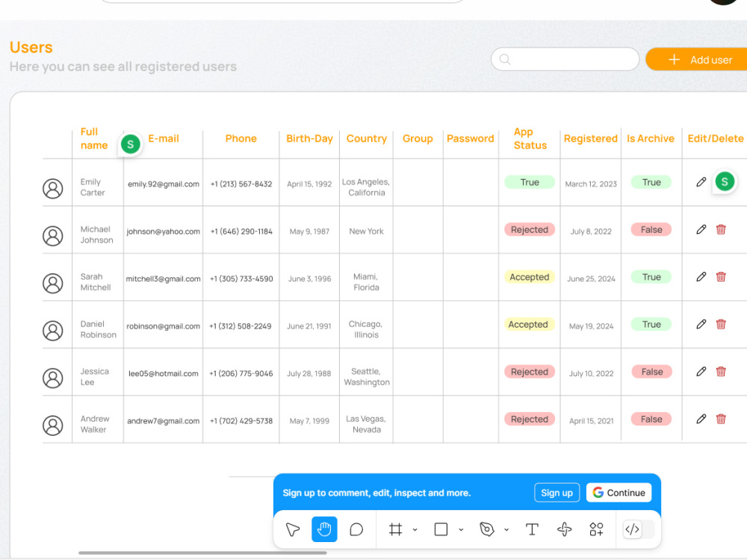This screenshot has width=747, height=560.
Task: Click the App Status column header
Action: pyautogui.click(x=530, y=139)
